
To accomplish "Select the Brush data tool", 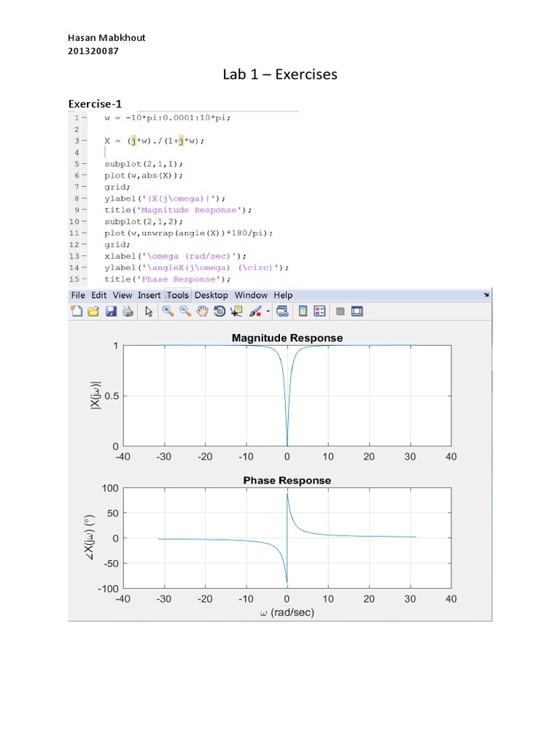I will pyautogui.click(x=255, y=311).
